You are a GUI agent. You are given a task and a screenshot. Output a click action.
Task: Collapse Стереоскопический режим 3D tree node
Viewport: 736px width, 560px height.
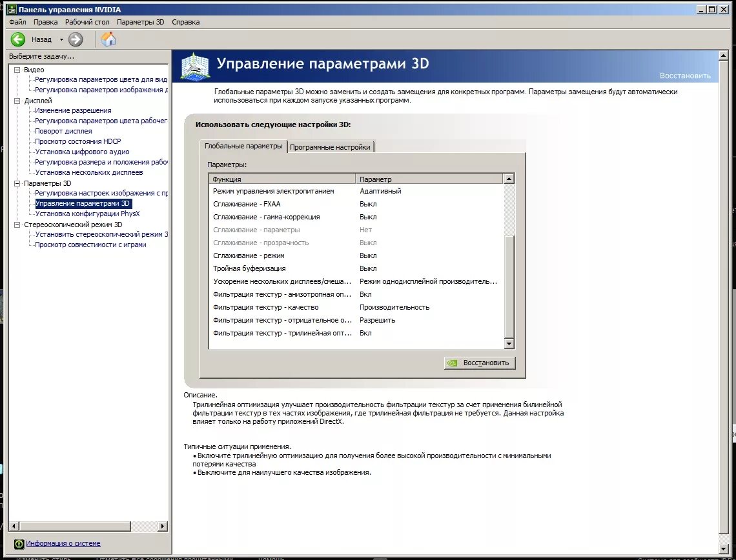(x=17, y=225)
